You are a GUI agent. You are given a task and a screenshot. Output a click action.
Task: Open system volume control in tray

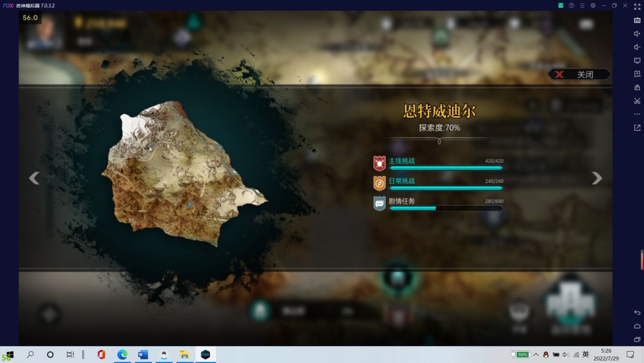tap(565, 355)
